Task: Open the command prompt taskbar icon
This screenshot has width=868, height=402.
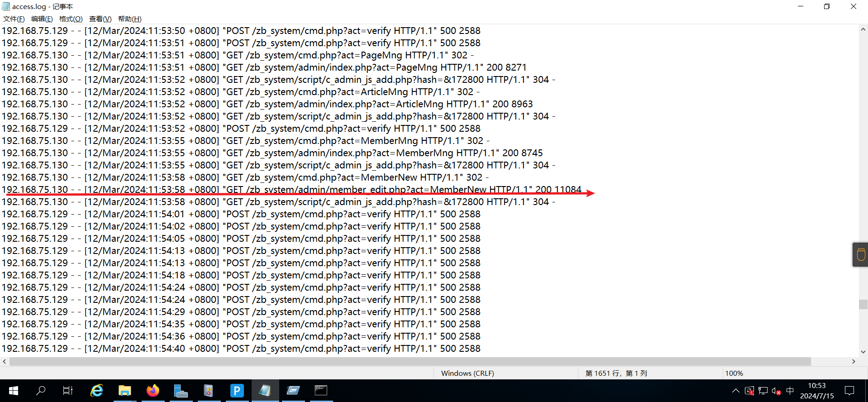Action: click(321, 390)
